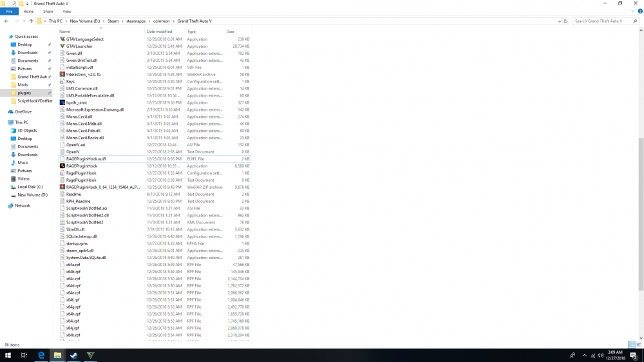Open the Action Center notifications icon
The width and height of the screenshot is (644, 362).
[x=634, y=356]
